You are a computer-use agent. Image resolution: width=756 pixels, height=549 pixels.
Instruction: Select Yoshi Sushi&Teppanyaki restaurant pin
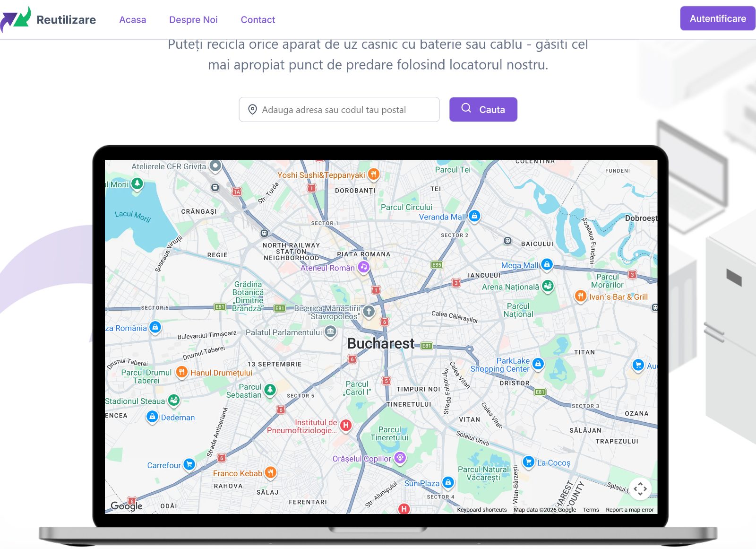pos(373,174)
